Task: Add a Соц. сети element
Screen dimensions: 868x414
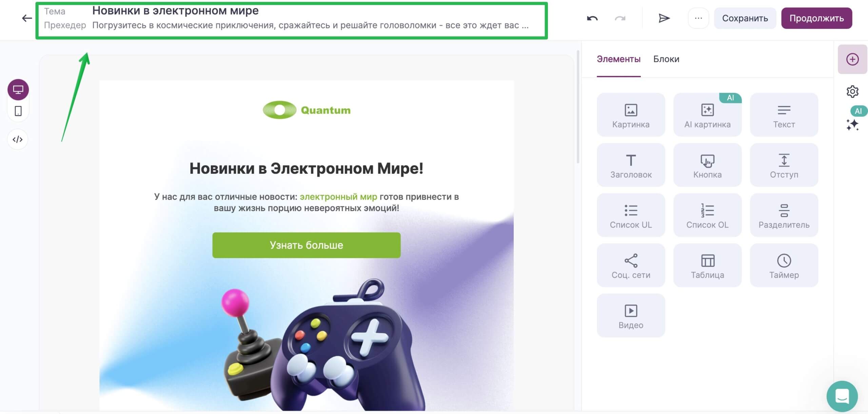Action: click(x=631, y=265)
